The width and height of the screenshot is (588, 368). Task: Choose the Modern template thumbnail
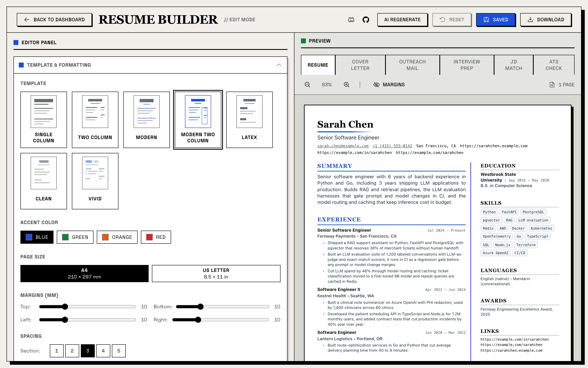point(147,120)
